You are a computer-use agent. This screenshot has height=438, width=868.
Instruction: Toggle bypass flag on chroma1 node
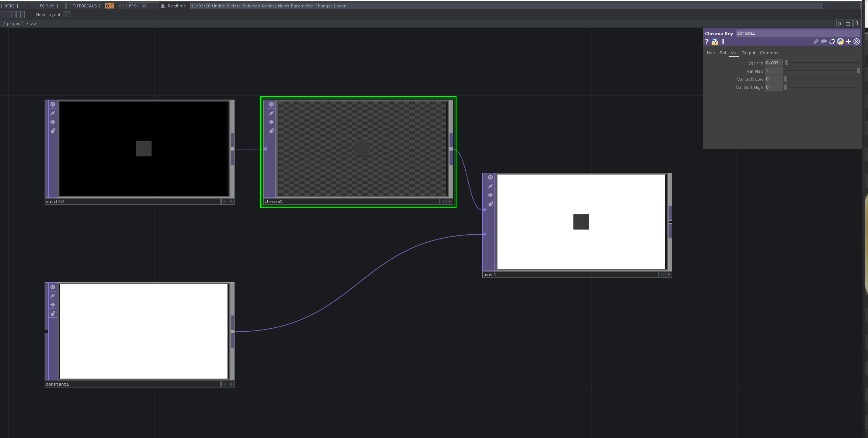pyautogui.click(x=271, y=122)
